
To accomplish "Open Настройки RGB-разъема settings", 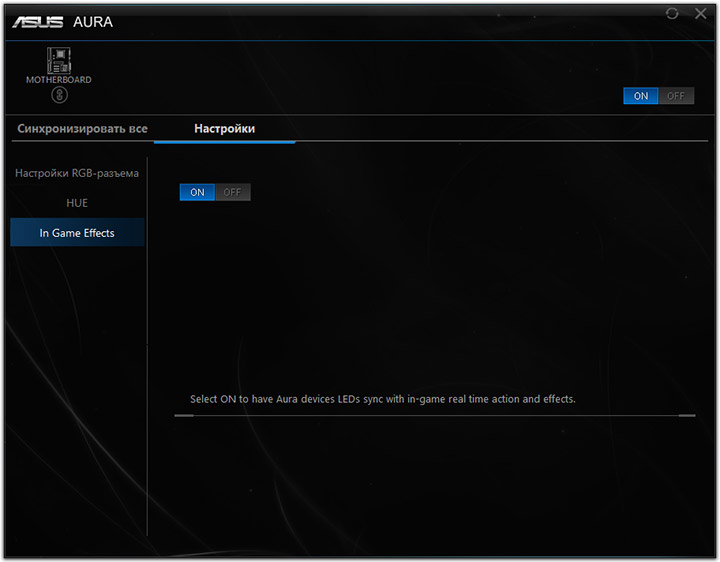I will coord(77,173).
